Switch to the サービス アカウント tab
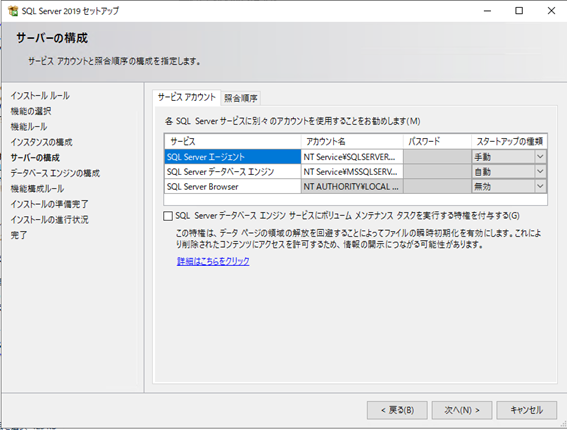The image size is (567, 430). (187, 97)
